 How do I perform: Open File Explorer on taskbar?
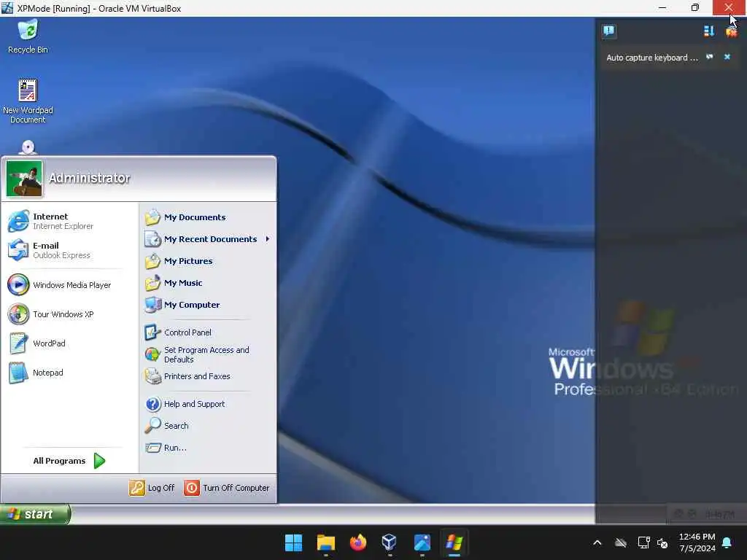(326, 542)
